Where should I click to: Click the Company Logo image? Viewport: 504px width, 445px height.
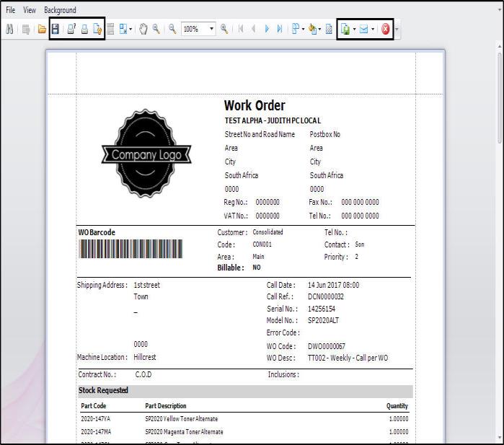(146, 154)
